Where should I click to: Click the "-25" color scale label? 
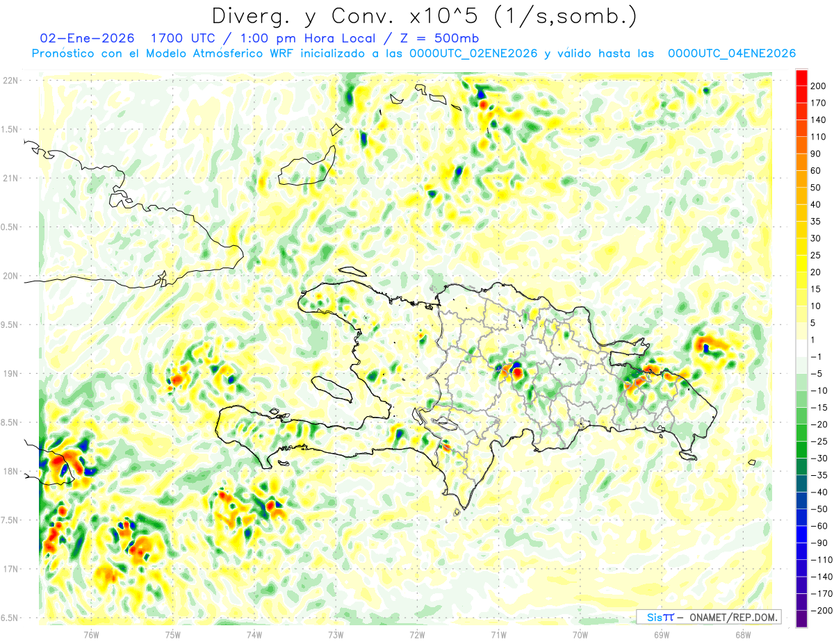pyautogui.click(x=821, y=442)
